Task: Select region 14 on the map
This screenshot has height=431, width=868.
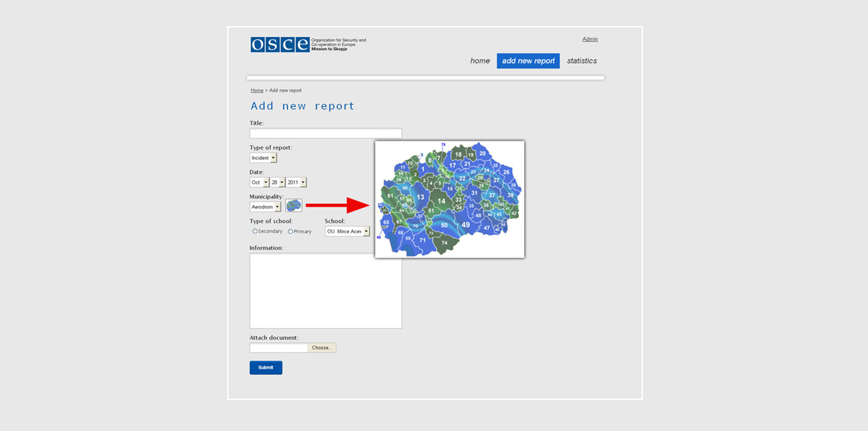Action: click(x=441, y=201)
